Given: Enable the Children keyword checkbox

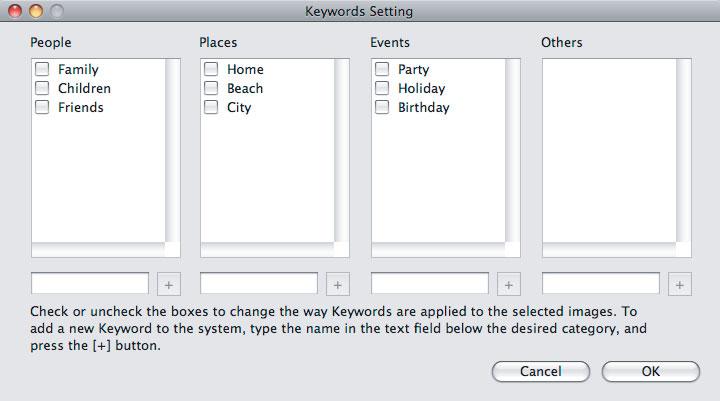Looking at the screenshot, I should (x=42, y=88).
